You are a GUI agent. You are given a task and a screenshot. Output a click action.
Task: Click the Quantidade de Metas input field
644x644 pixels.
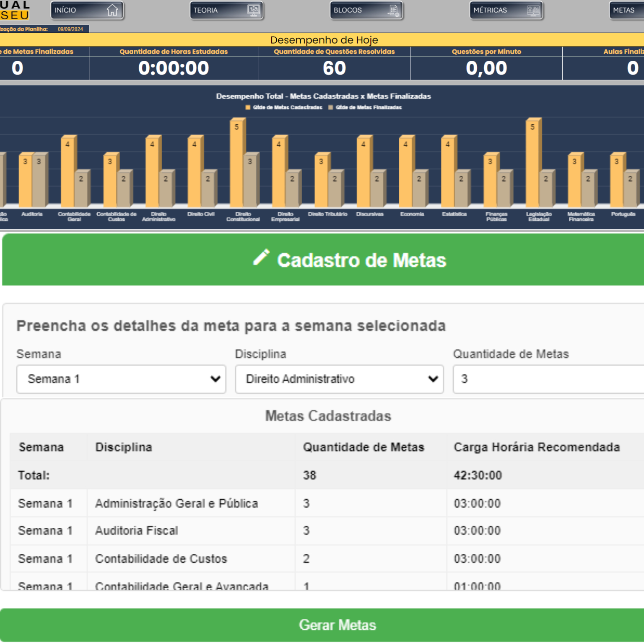(x=548, y=379)
